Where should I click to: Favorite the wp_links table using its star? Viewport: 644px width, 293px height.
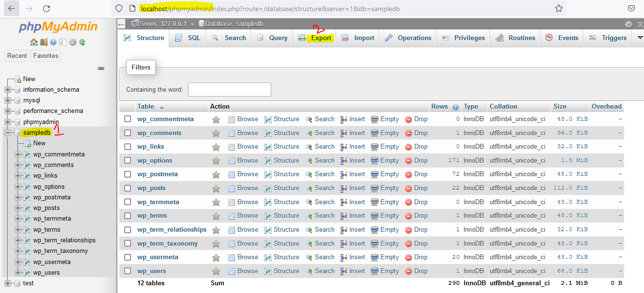[x=216, y=147]
